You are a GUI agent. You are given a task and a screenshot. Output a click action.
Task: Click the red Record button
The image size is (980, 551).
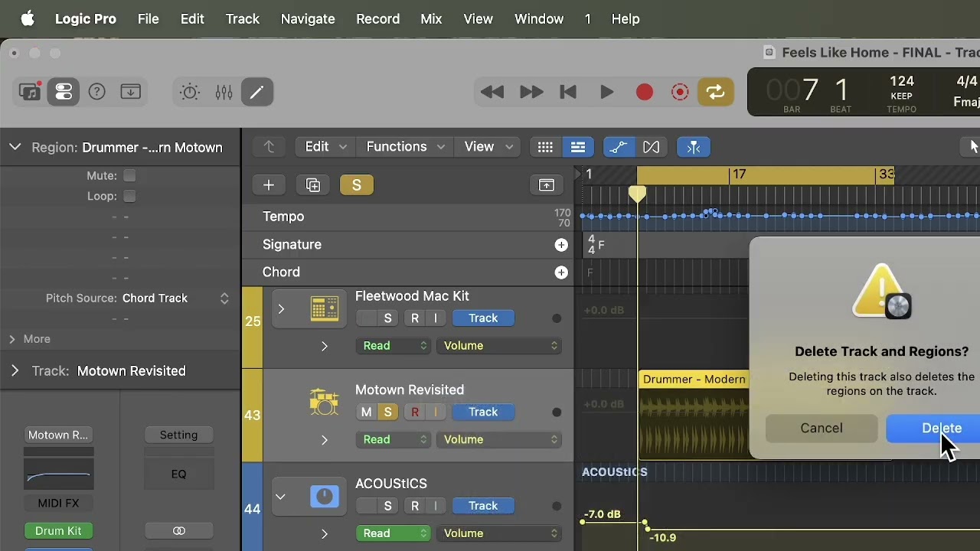click(645, 93)
